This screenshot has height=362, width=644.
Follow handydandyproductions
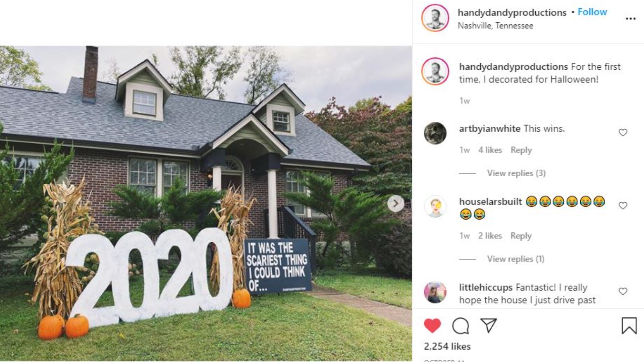(592, 12)
